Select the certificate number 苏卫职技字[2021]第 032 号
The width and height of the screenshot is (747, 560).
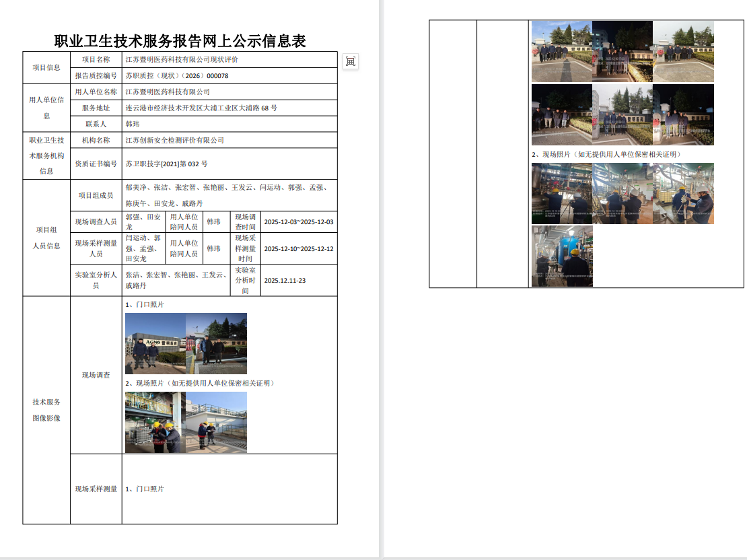(x=167, y=164)
